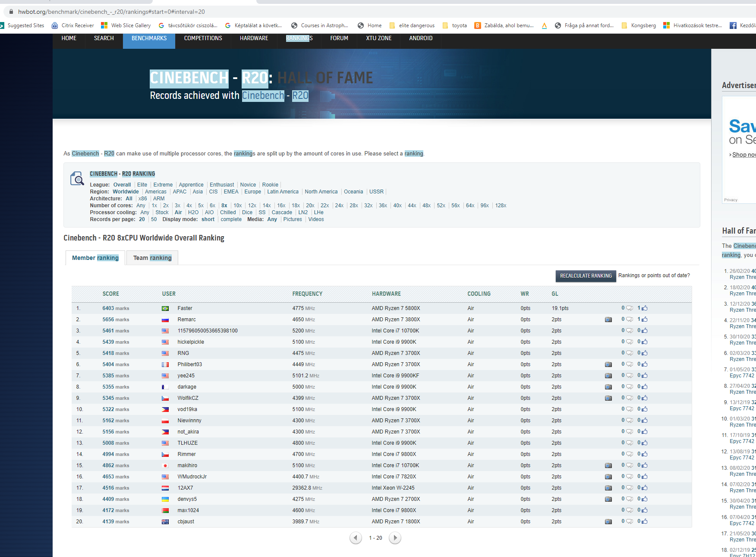Click thumbs-up icon in Faster row
Image resolution: width=756 pixels, height=557 pixels.
tap(645, 308)
